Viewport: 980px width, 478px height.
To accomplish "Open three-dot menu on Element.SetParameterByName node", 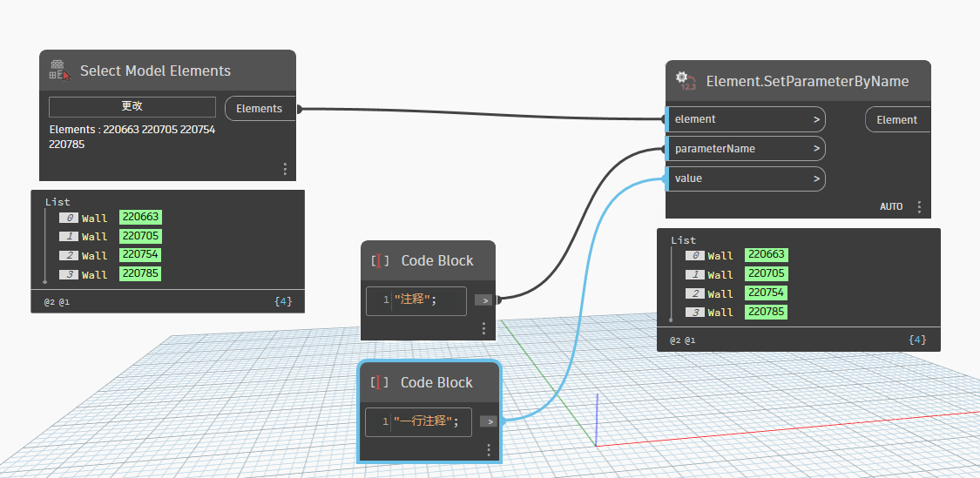I will pos(919,207).
